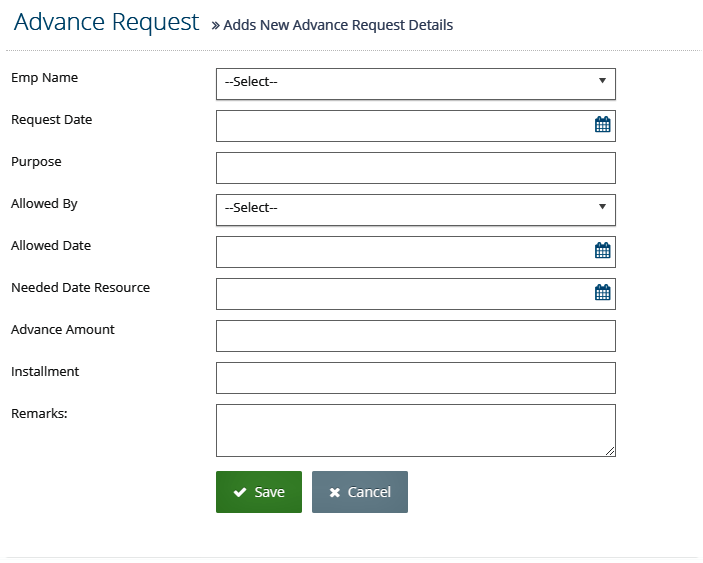703x563 pixels.
Task: Click the double-arrow breadcrumb icon
Action: (x=216, y=26)
